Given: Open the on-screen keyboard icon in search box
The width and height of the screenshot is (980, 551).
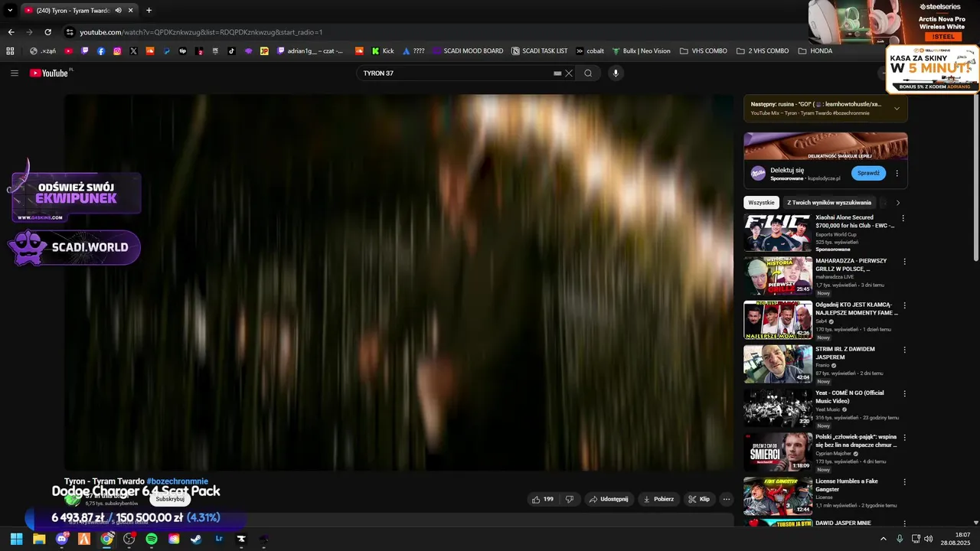Looking at the screenshot, I should click(x=557, y=73).
